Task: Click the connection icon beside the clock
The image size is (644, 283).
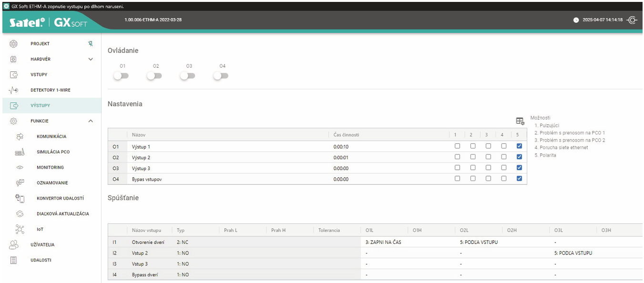Action: (632, 20)
